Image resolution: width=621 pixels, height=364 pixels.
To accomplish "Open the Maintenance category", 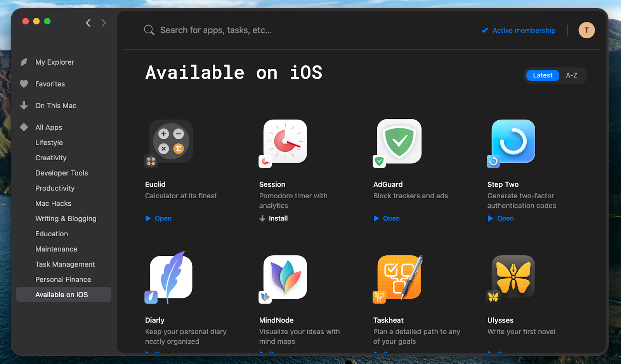I will pyautogui.click(x=56, y=249).
